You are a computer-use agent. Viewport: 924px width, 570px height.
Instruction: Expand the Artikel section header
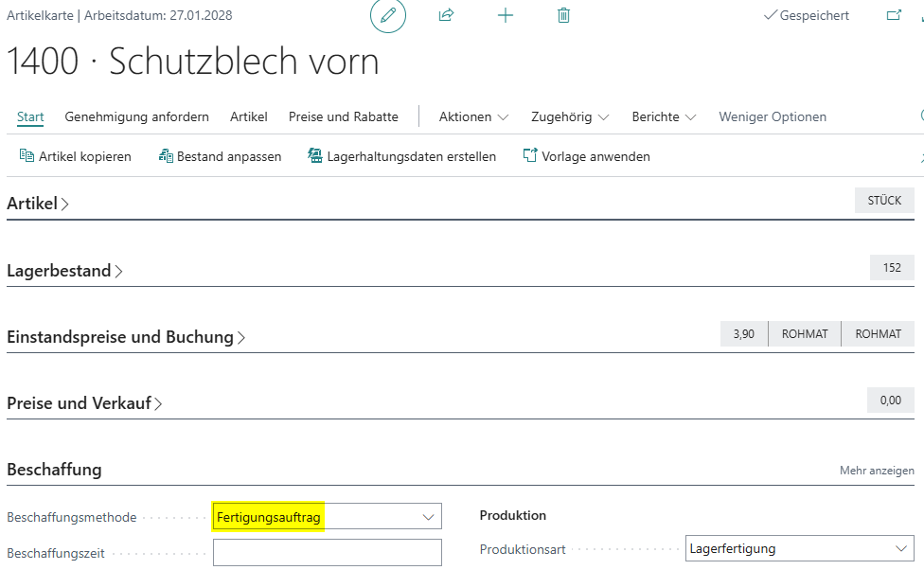38,204
